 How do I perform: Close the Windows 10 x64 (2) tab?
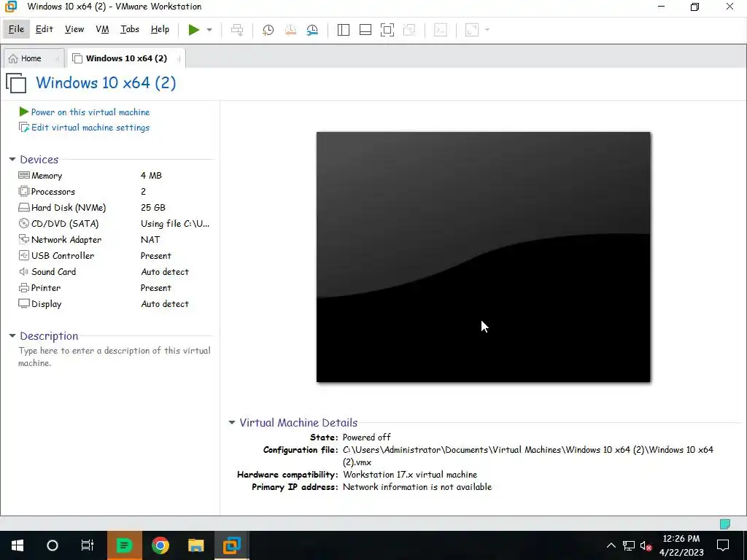coord(179,59)
